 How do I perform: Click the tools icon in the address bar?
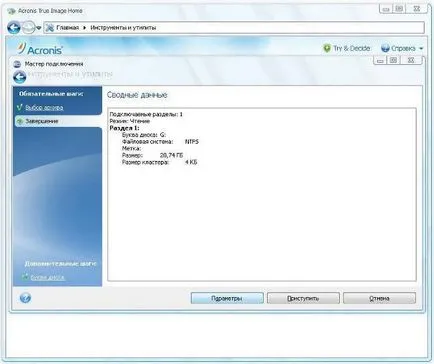[x=50, y=28]
